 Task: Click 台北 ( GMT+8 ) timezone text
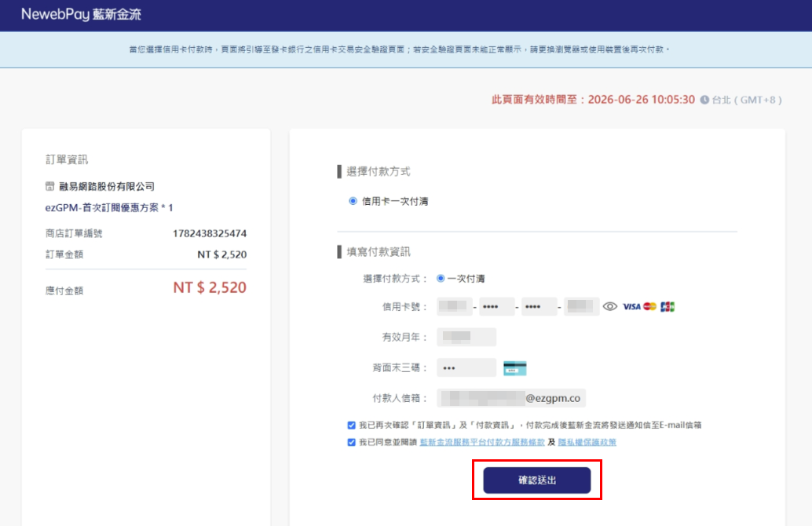[746, 100]
